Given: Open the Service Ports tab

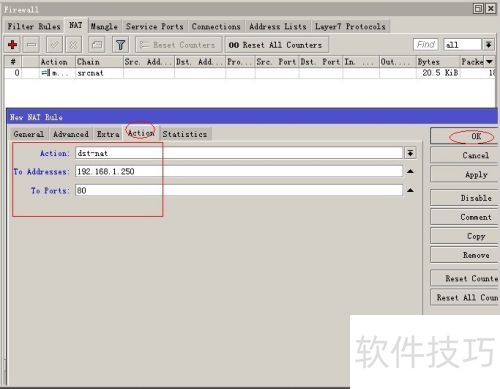Looking at the screenshot, I should pos(155,26).
